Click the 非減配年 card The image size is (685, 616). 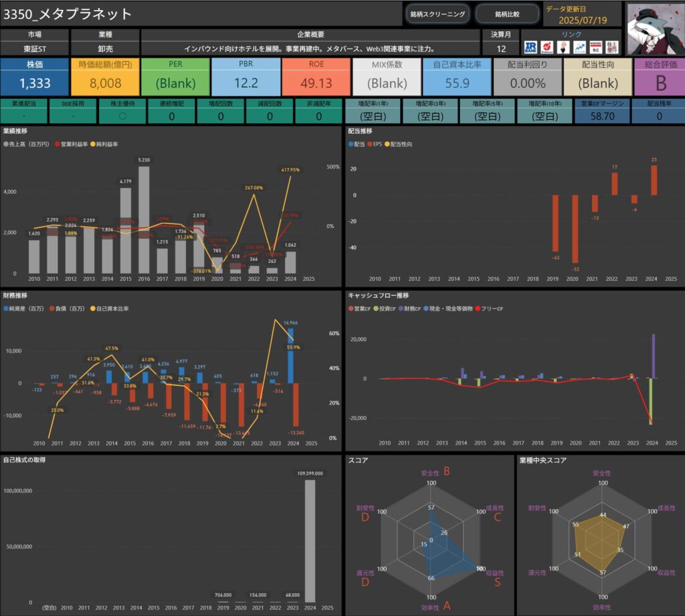point(319,111)
